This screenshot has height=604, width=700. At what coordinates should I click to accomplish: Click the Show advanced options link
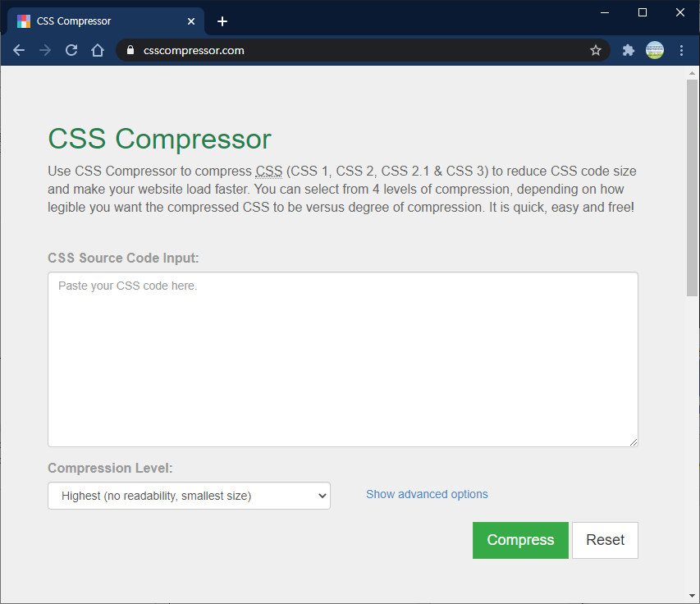[427, 494]
